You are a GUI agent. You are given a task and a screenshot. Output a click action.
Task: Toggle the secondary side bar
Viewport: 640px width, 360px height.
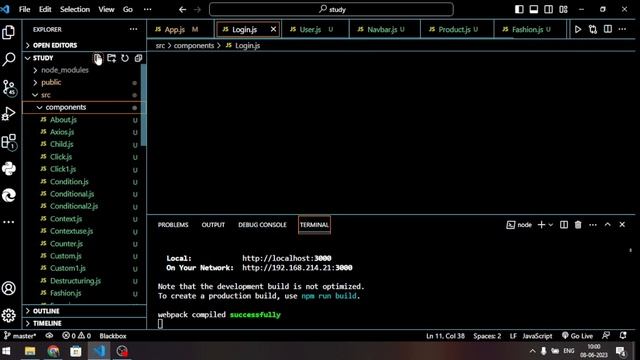549,9
